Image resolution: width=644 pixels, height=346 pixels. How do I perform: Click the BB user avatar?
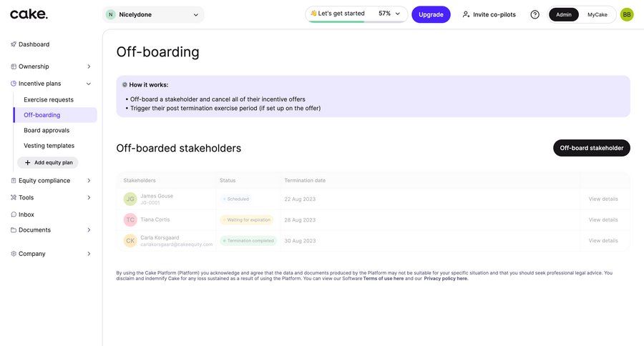click(x=627, y=14)
